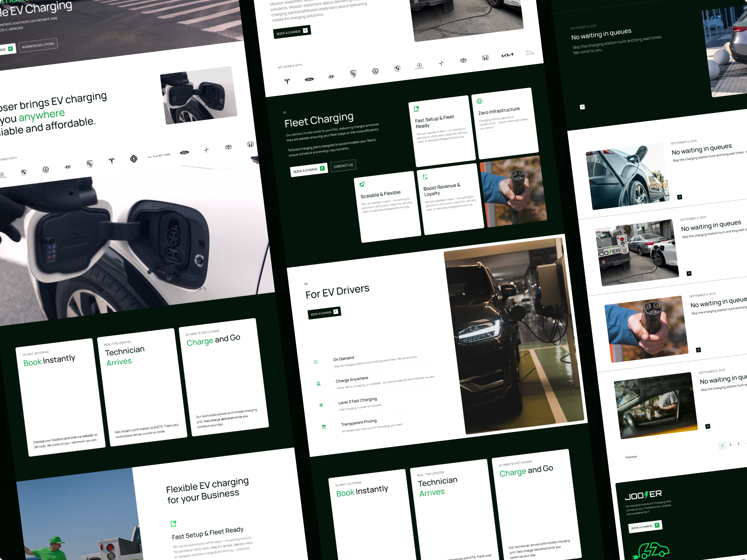Click the Honda logo below the Mission statement

pos(485,58)
